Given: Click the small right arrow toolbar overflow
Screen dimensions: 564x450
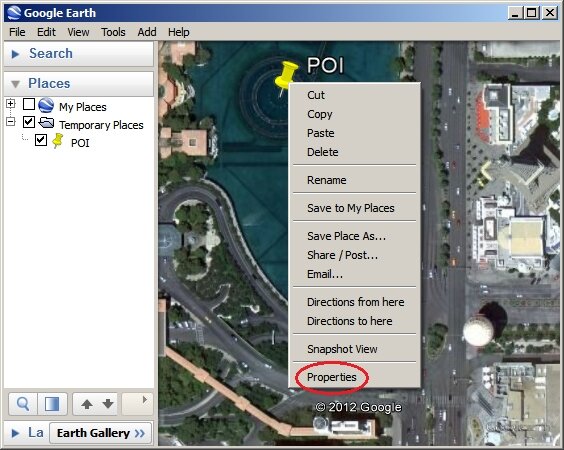Looking at the screenshot, I should 145,400.
